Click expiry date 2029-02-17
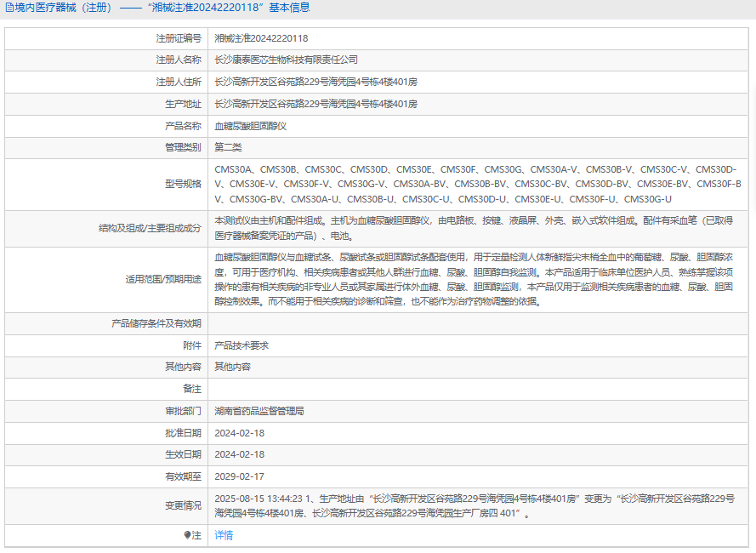This screenshot has height=553, width=756. pos(239,476)
